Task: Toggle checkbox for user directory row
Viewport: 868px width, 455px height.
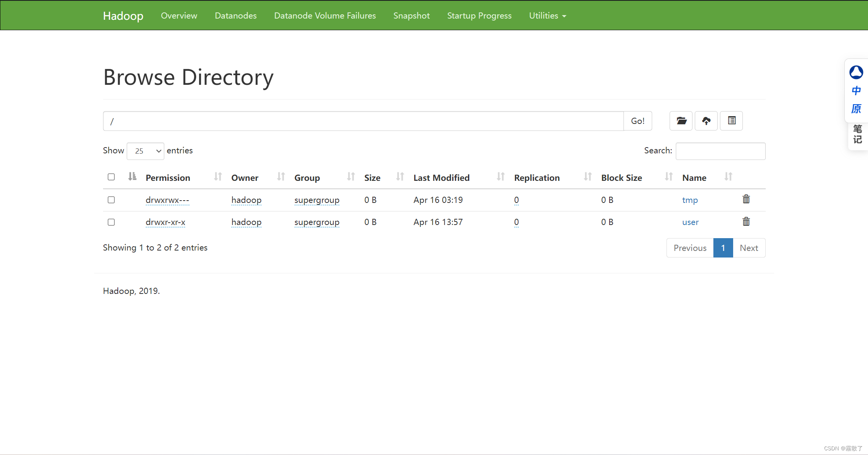Action: click(x=111, y=222)
